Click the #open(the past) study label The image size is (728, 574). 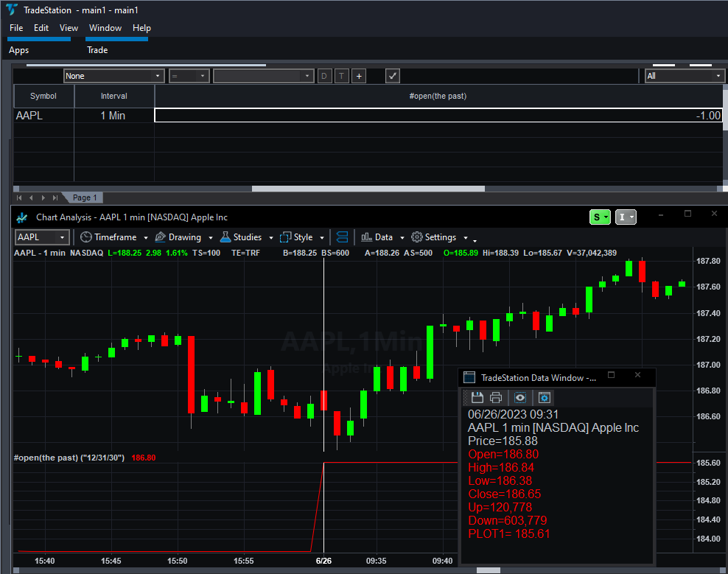69,458
